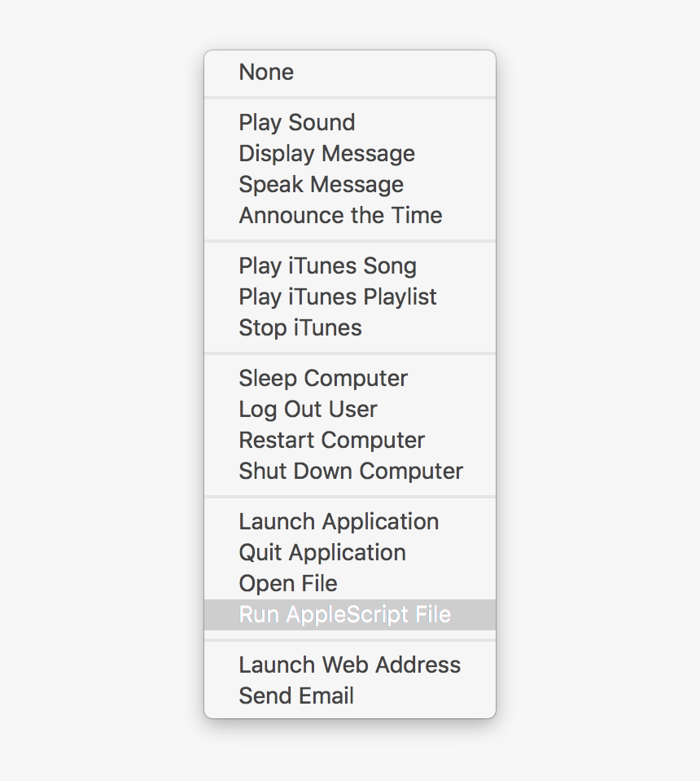Click the currently highlighted menu entry
The image size is (700, 781).
pyautogui.click(x=344, y=615)
